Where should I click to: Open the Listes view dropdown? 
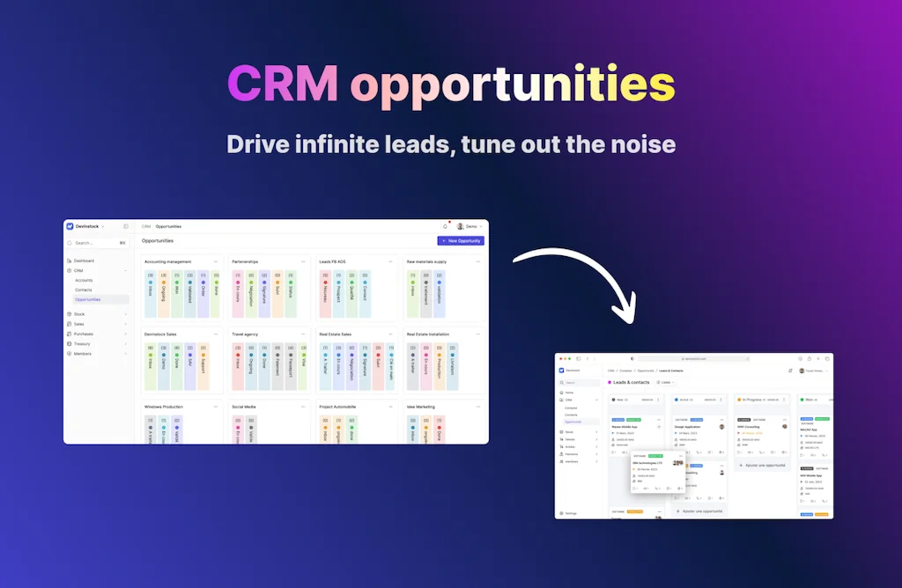click(666, 382)
